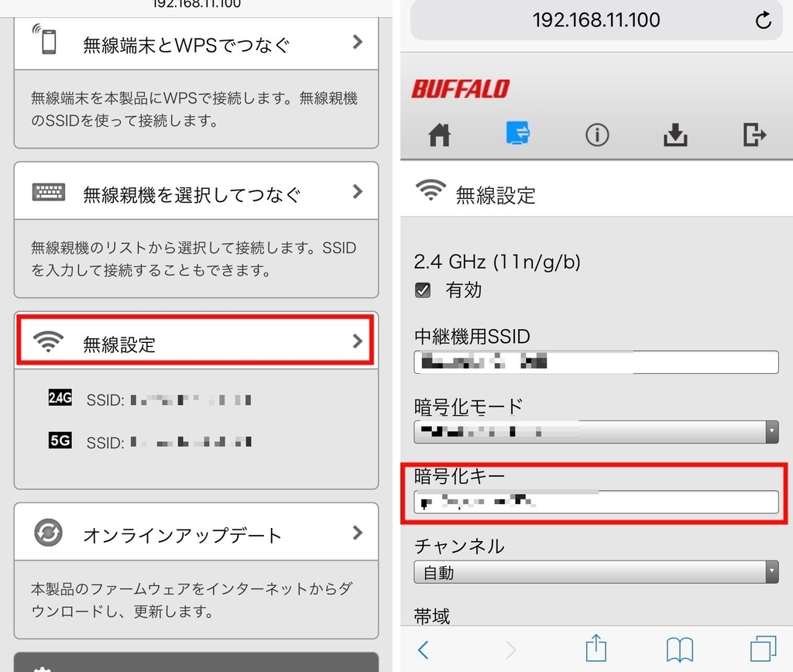Click the 2.4 GHz (11n/g/b) heading
The height and width of the screenshot is (672, 793).
(497, 262)
